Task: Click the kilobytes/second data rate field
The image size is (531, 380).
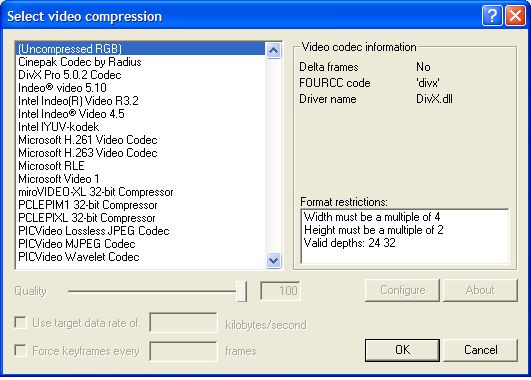Action: click(183, 322)
